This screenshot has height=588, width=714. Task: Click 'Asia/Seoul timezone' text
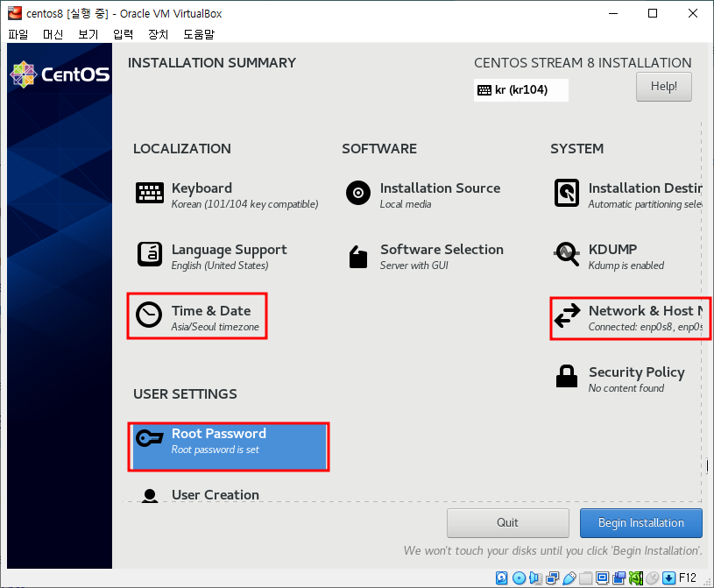click(x=215, y=327)
